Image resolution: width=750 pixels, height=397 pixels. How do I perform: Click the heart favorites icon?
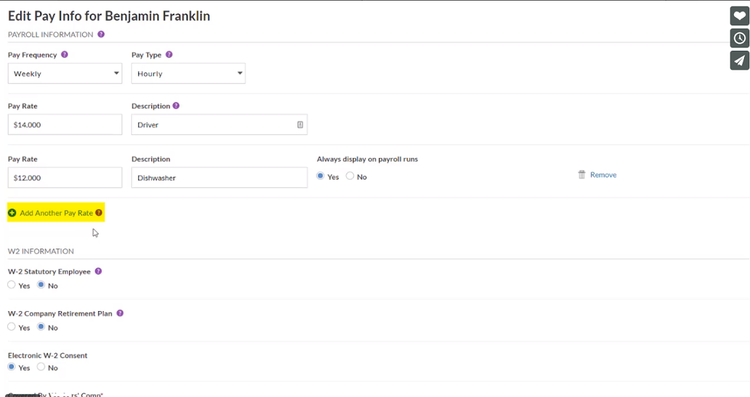coord(739,16)
